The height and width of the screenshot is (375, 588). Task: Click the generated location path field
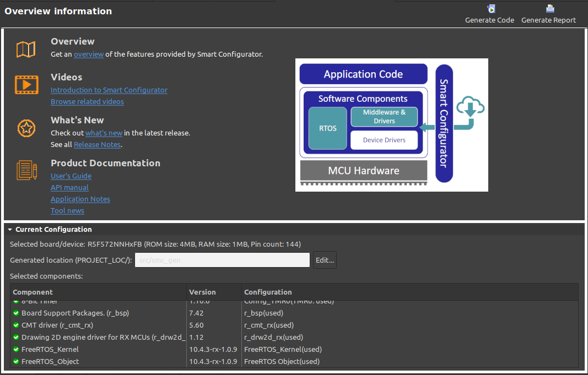click(222, 259)
